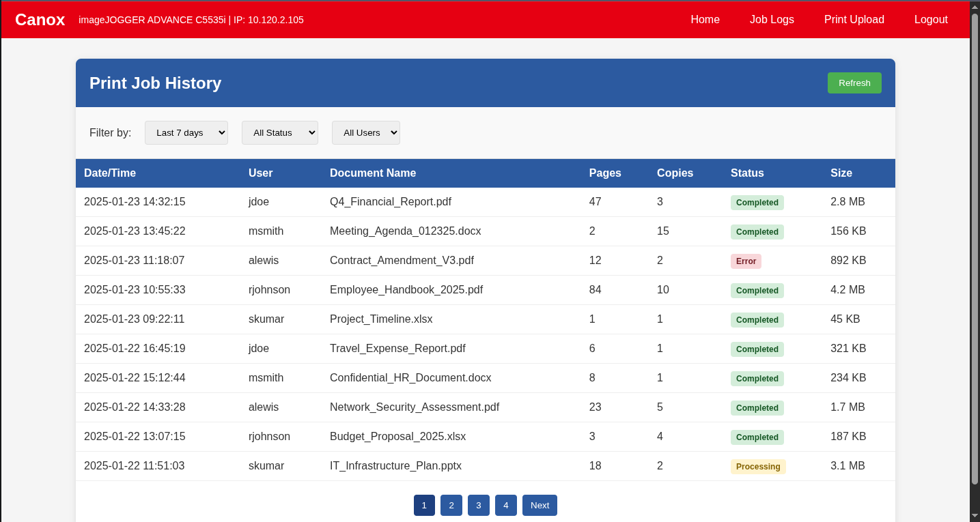The image size is (980, 522).
Task: Open Print Upload in the navigation
Action: click(x=854, y=20)
